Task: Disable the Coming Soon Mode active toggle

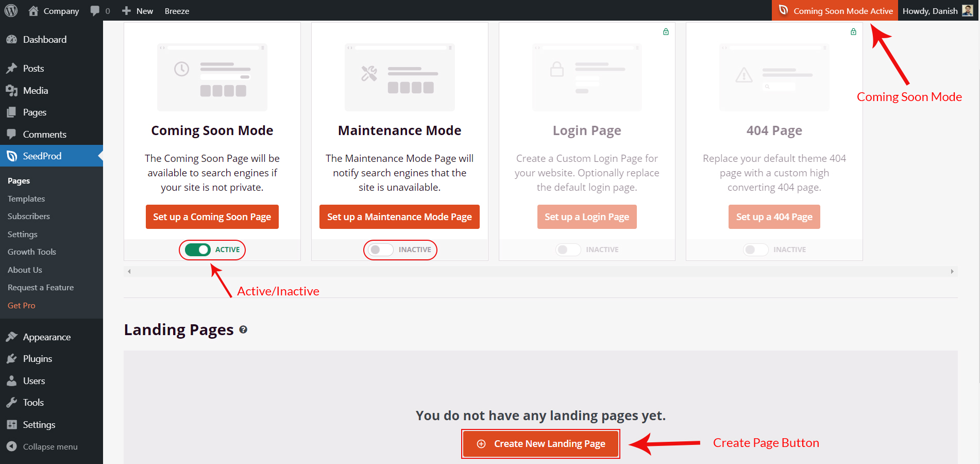Action: [x=198, y=250]
